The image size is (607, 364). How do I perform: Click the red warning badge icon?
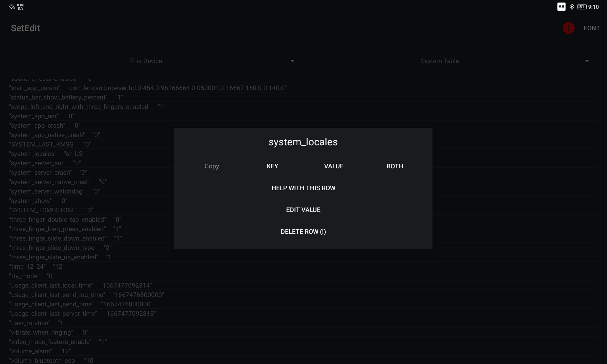click(x=568, y=28)
